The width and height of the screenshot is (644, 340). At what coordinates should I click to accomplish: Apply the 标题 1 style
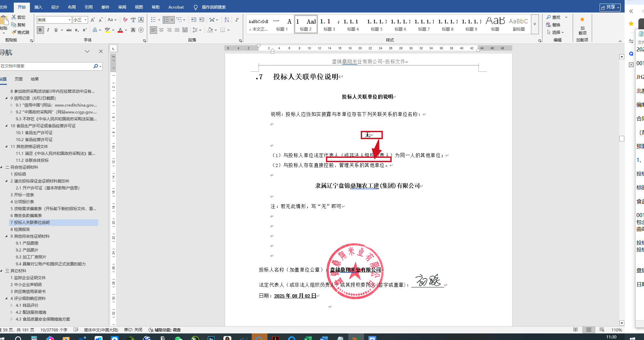click(282, 24)
